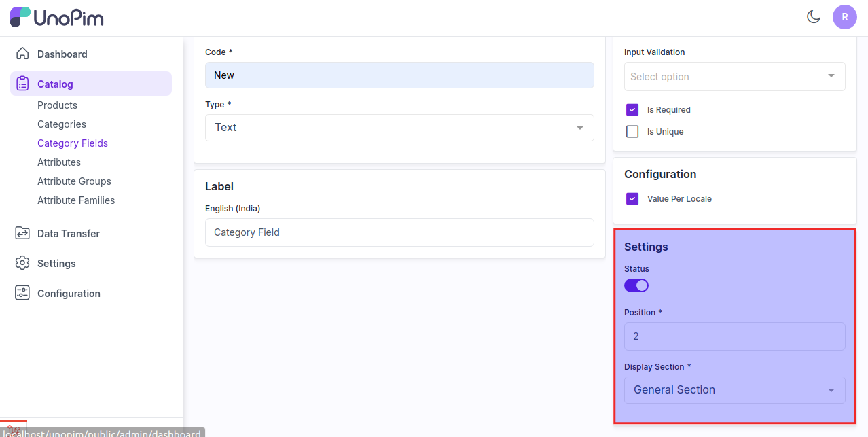Turn off the Status toggle
This screenshot has width=868, height=437.
coord(636,285)
